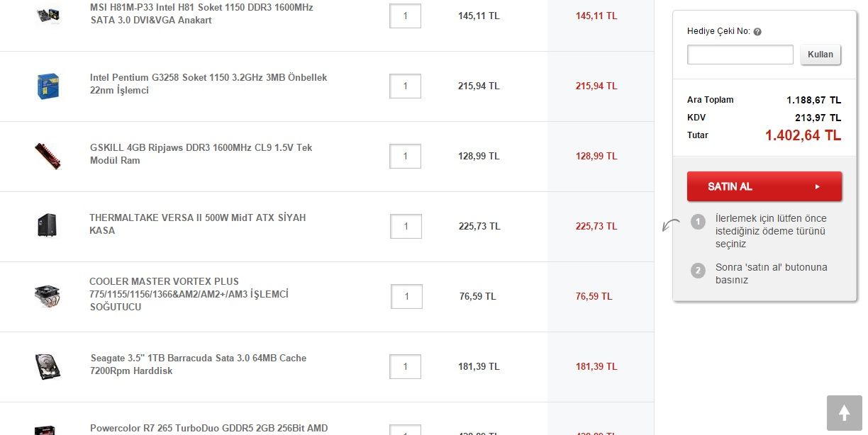The width and height of the screenshot is (868, 435).
Task: Click the gift voucher help question icon
Action: pos(757,32)
